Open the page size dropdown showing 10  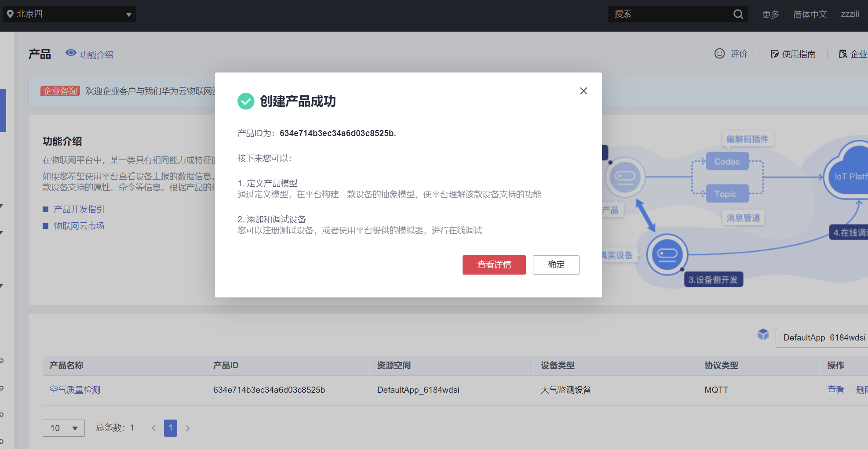point(64,428)
